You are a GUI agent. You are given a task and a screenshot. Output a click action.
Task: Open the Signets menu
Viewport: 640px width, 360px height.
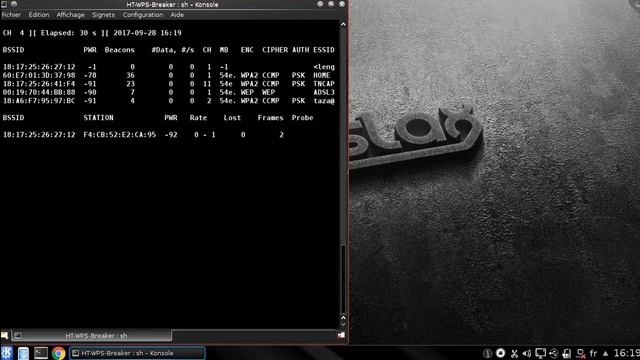coord(103,15)
